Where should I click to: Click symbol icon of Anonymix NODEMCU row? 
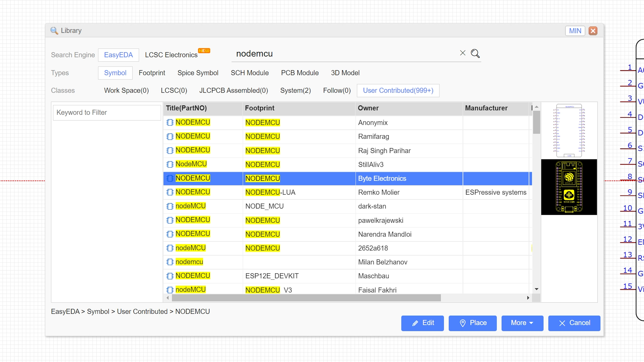[x=170, y=122]
